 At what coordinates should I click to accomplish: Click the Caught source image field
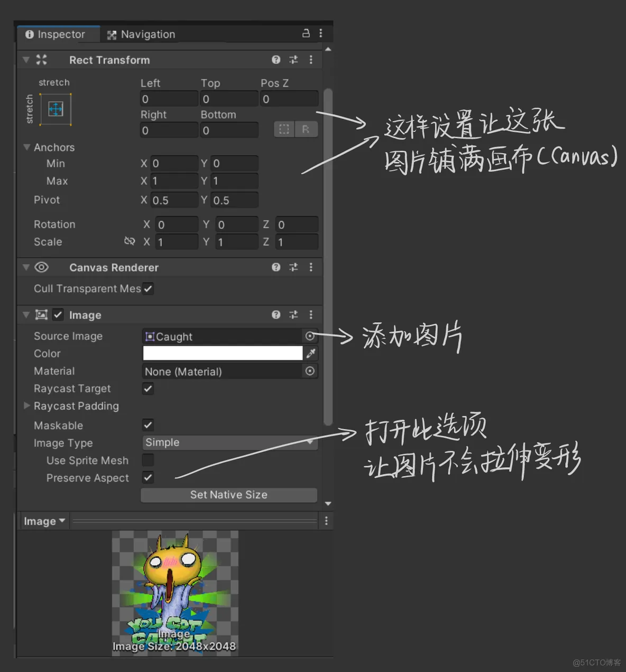click(222, 337)
